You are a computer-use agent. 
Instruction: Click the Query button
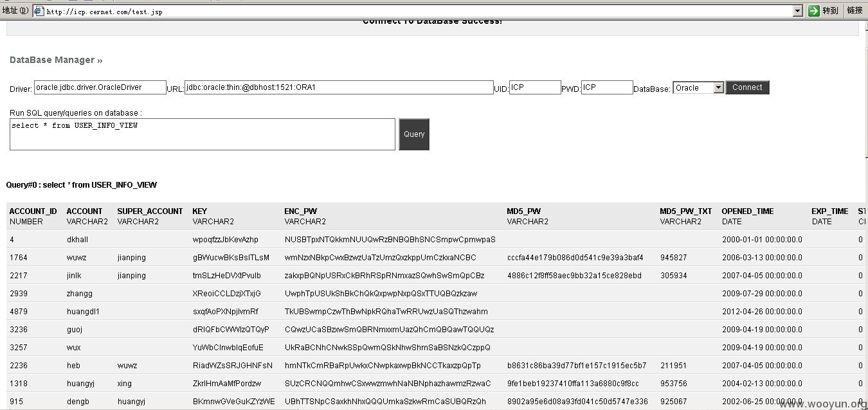click(414, 134)
